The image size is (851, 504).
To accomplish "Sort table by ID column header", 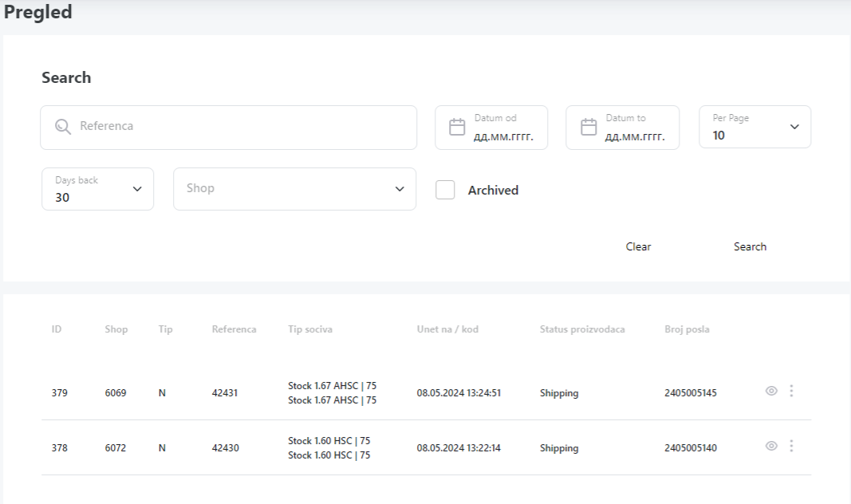I will [57, 329].
